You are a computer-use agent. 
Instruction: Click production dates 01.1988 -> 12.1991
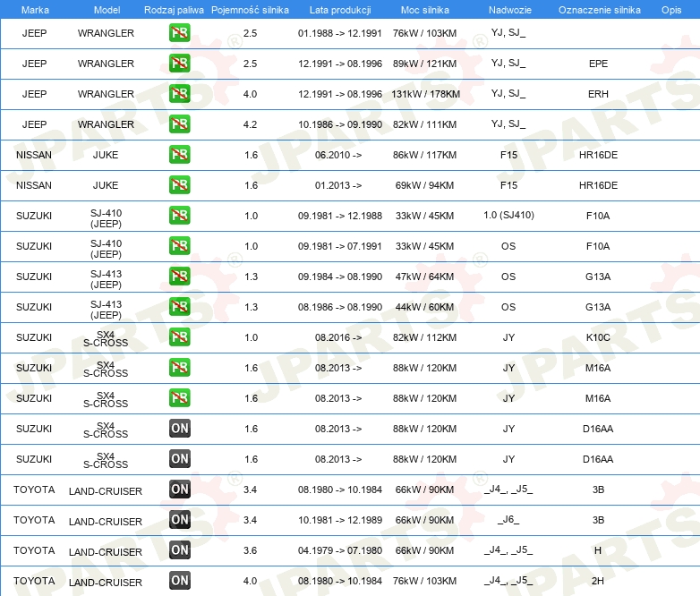coord(340,33)
